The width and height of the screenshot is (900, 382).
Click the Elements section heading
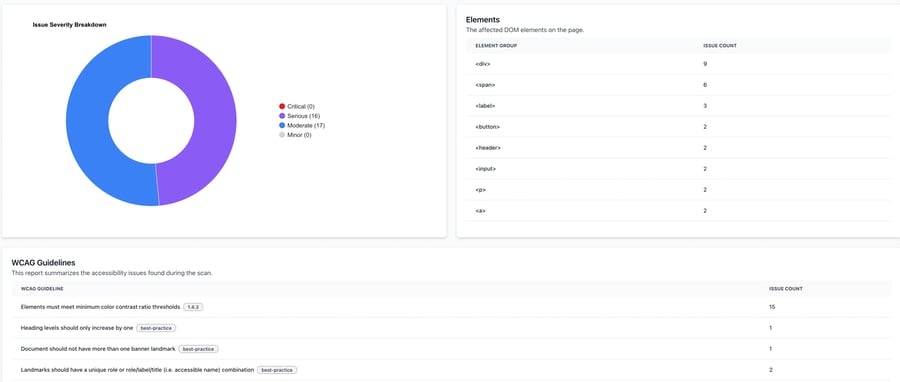483,20
